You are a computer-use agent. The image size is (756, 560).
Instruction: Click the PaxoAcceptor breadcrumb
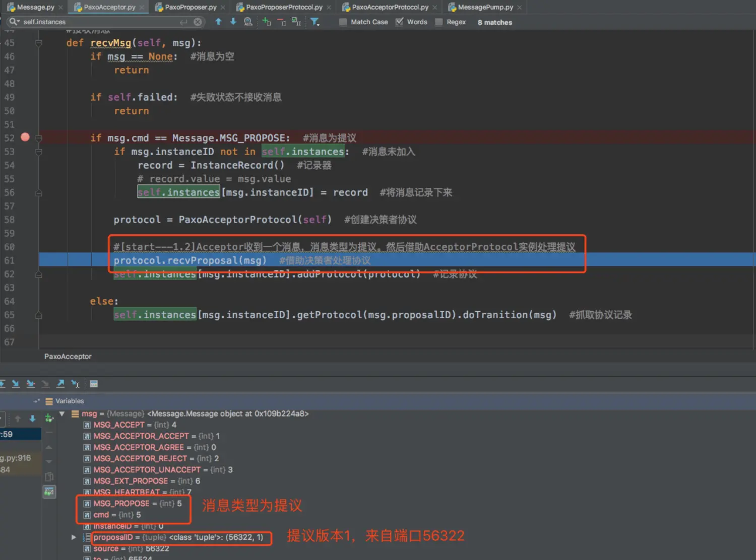tap(68, 356)
